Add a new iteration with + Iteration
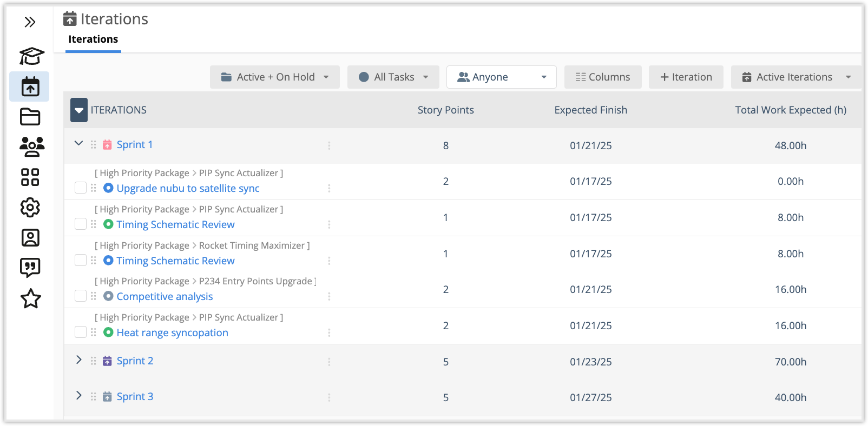 click(x=686, y=77)
